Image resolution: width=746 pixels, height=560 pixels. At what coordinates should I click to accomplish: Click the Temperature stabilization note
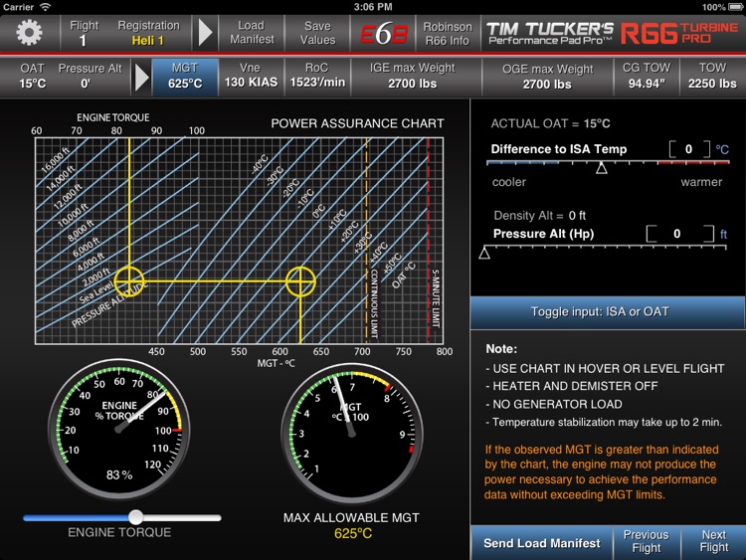(604, 422)
